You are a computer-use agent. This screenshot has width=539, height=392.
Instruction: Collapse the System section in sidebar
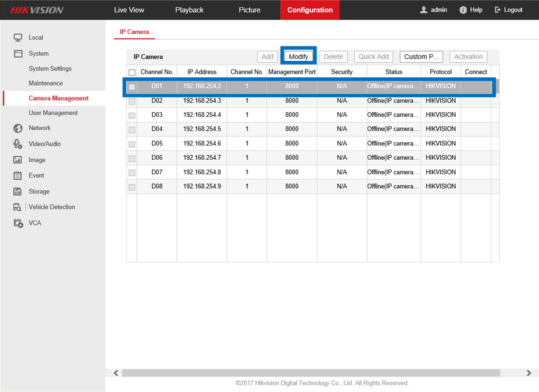(39, 54)
